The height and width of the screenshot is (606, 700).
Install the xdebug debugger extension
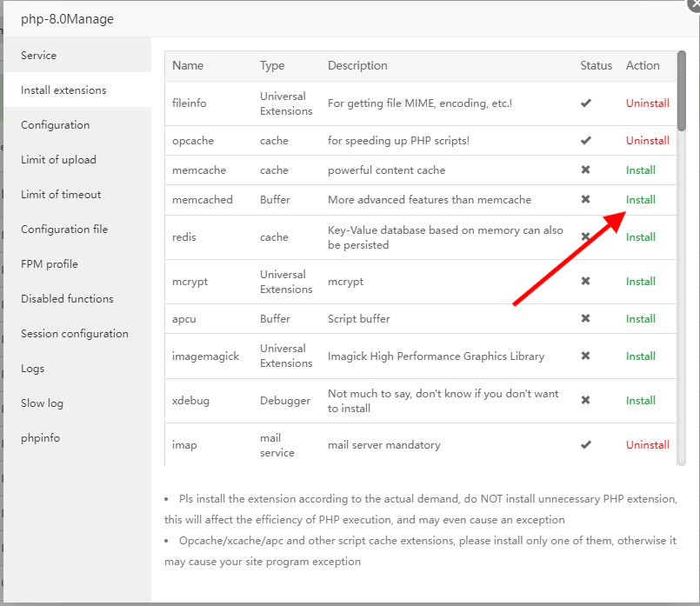[641, 401]
